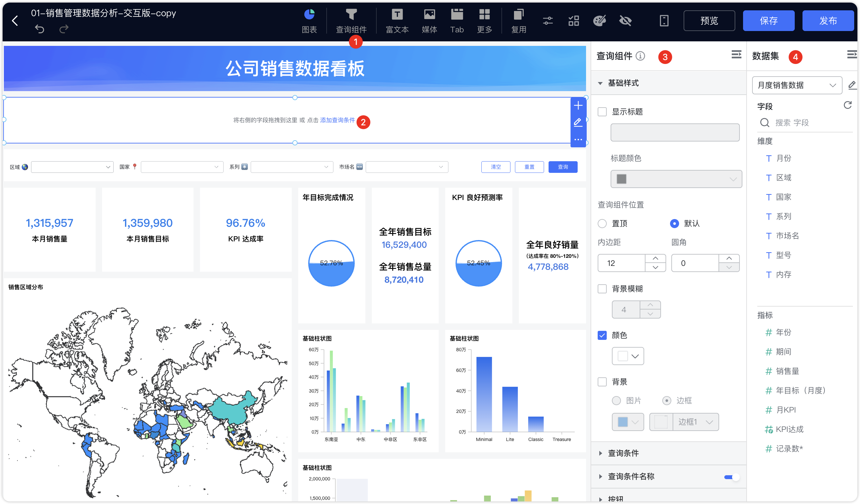Click the edit pencil on query component
This screenshot has height=504, width=860.
click(578, 122)
